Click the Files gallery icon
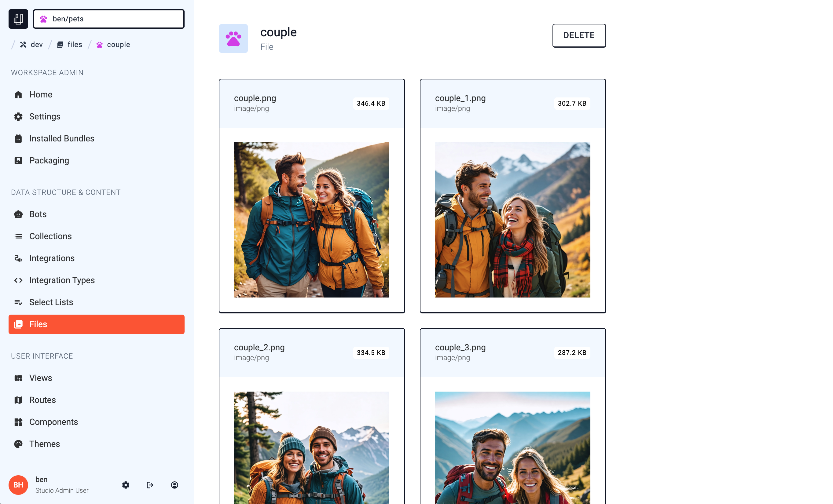Image resolution: width=833 pixels, height=504 pixels. [18, 324]
